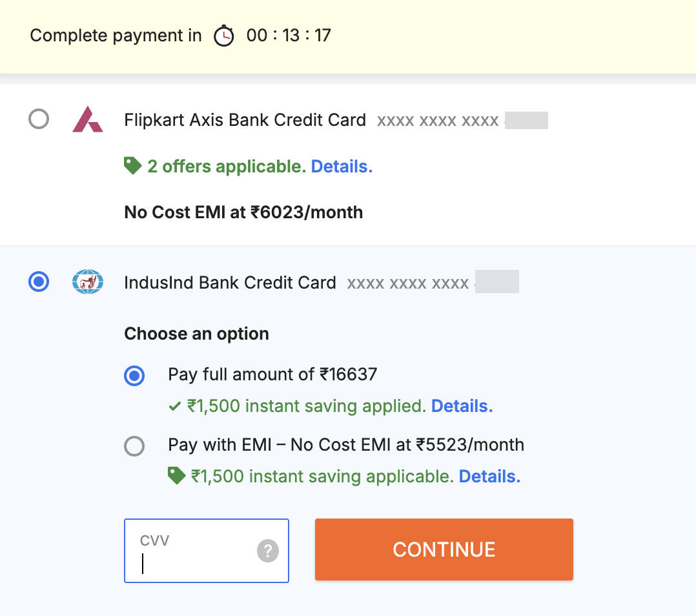Viewport: 696px width, 616px height.
Task: Focus the CVV input field
Action: [x=207, y=551]
